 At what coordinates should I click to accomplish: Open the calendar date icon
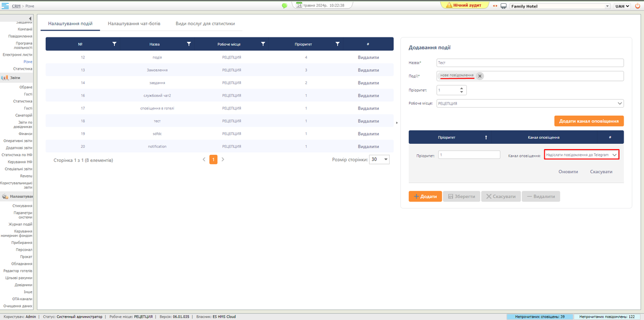(300, 5)
